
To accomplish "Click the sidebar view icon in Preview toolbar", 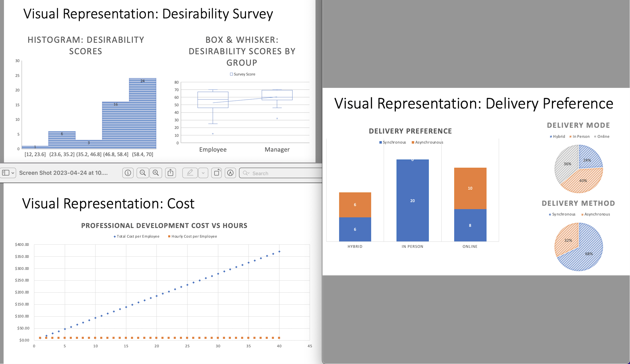I will 5,173.
